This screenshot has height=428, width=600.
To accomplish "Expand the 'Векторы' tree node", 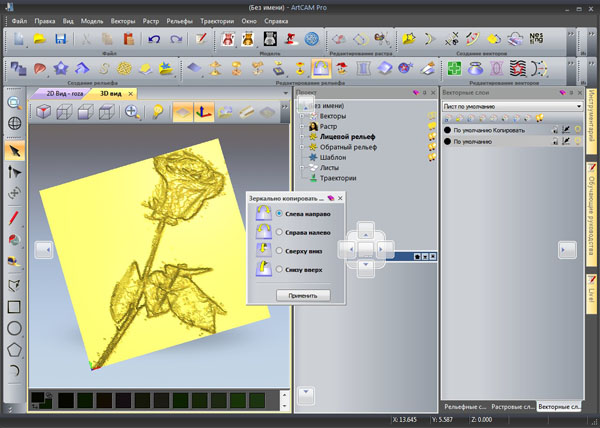I will (302, 116).
